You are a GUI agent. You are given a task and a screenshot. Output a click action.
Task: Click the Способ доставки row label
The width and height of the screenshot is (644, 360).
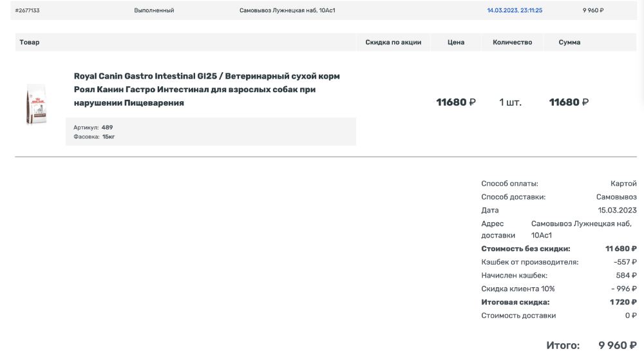point(513,197)
